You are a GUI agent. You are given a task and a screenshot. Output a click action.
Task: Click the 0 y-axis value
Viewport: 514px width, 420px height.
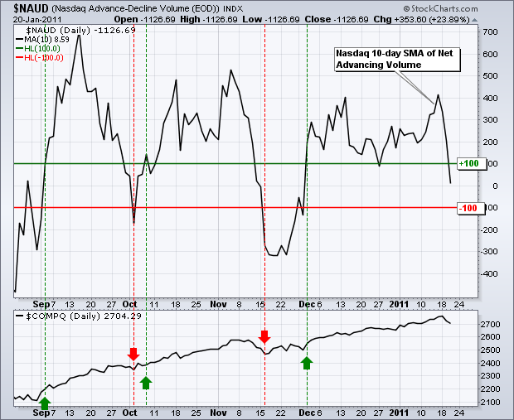(495, 186)
